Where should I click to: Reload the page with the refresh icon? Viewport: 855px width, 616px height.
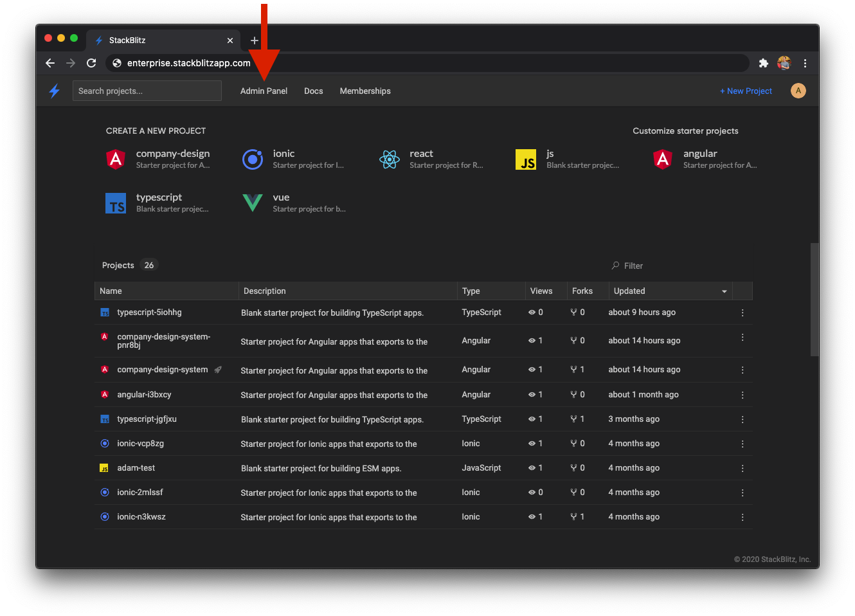91,63
